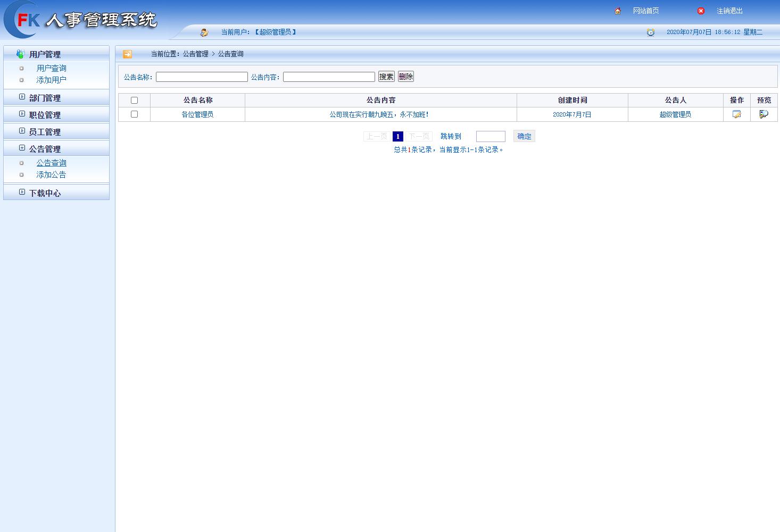Open the edit icon for the announcement row
The height and width of the screenshot is (532, 780).
736,113
